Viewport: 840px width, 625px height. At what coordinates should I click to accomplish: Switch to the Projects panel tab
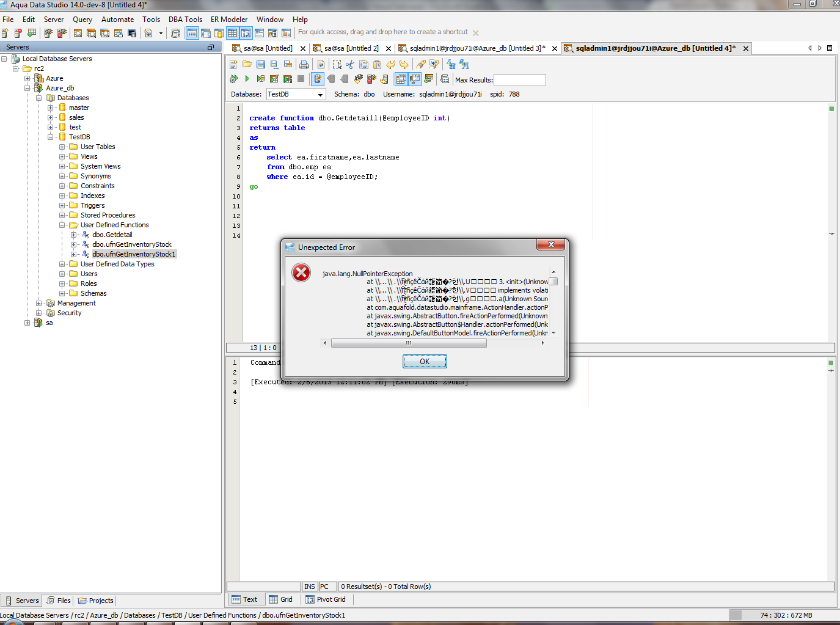(96, 601)
